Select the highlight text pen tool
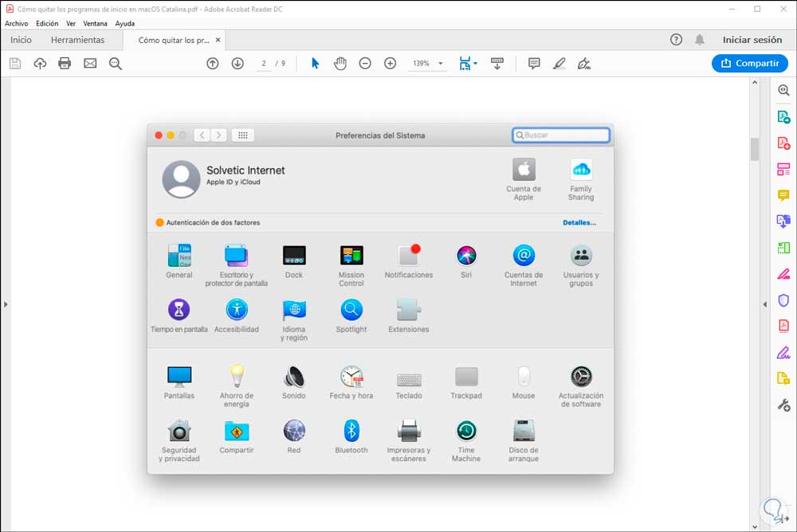 pos(559,64)
